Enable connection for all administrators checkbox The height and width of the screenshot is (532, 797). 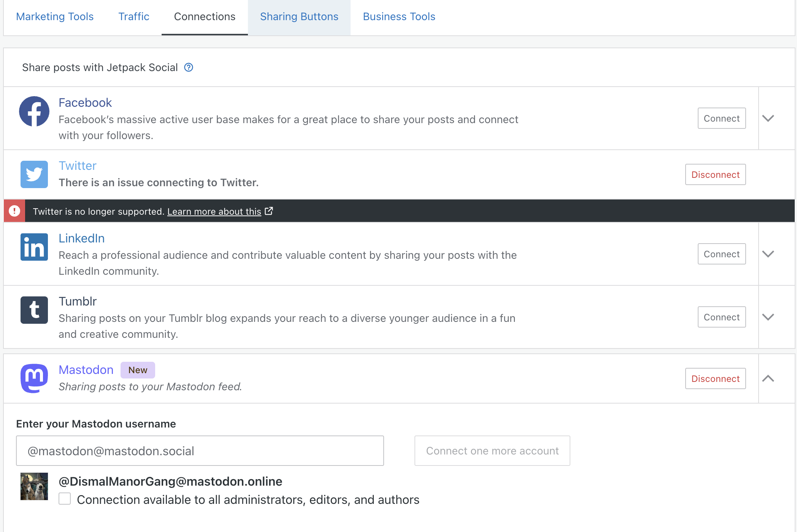click(65, 499)
